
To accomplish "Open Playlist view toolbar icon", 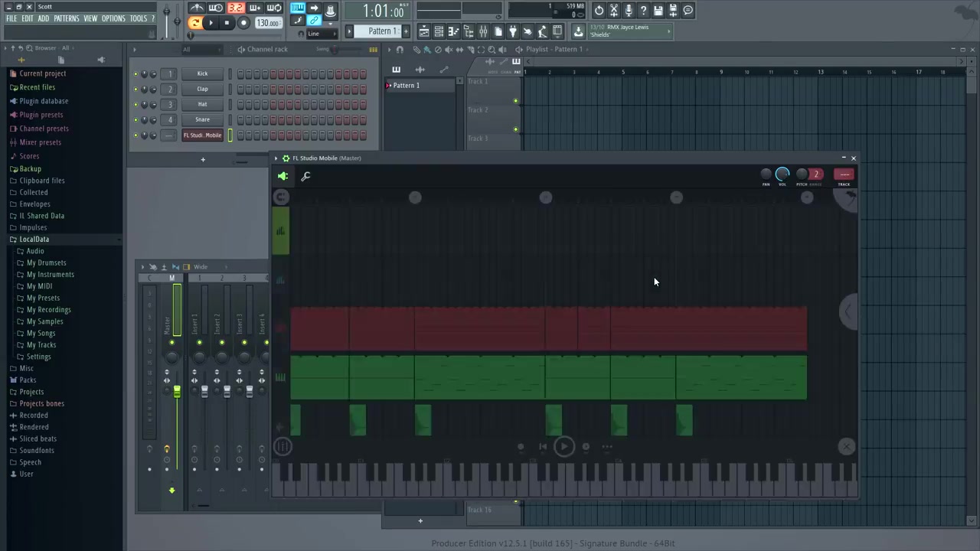I will tap(423, 31).
